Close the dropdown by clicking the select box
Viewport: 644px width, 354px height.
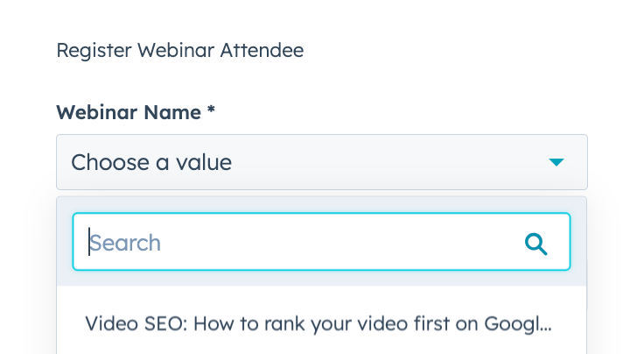pos(322,162)
